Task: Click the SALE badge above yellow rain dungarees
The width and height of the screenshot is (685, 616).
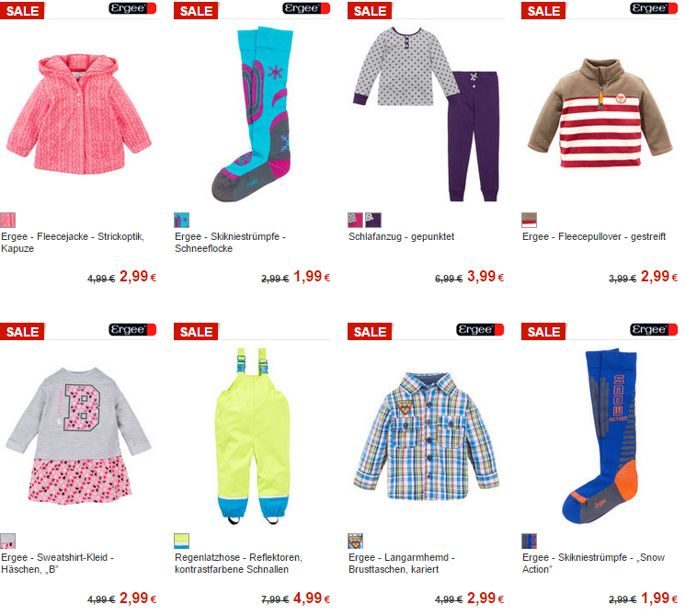Action: click(x=196, y=332)
